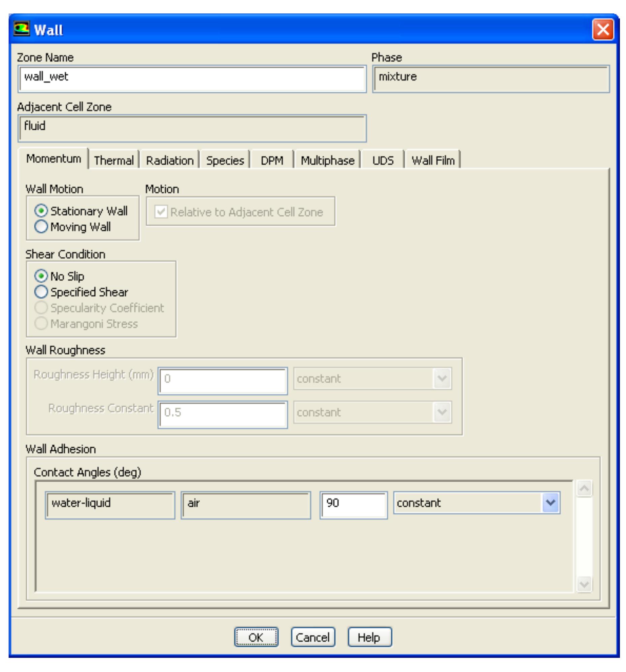Click the Phase field showing mixture
This screenshot has width=626, height=672.
[x=491, y=79]
